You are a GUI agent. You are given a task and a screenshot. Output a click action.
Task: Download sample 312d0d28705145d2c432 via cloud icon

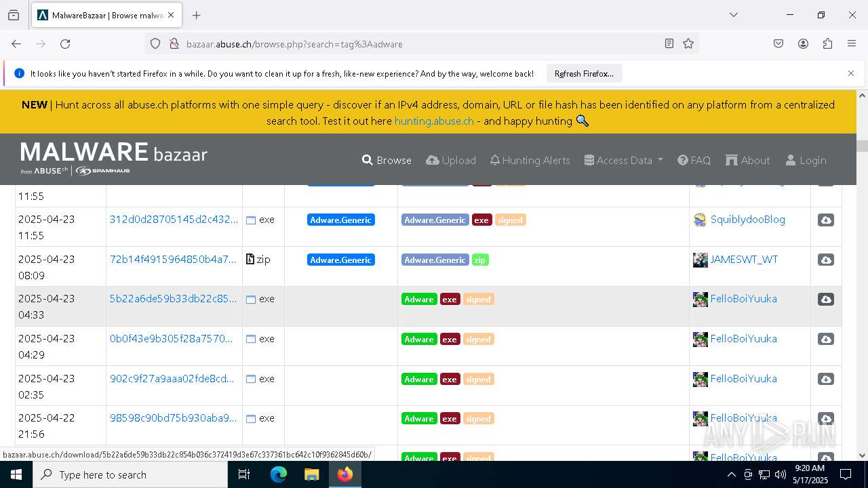[x=825, y=220]
